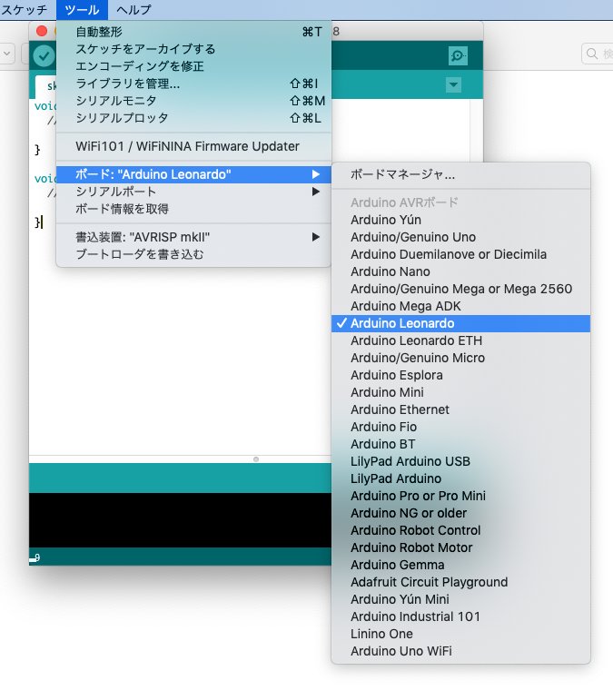Choose Arduino NG or older
Screen dimensions: 613x700
point(460,513)
